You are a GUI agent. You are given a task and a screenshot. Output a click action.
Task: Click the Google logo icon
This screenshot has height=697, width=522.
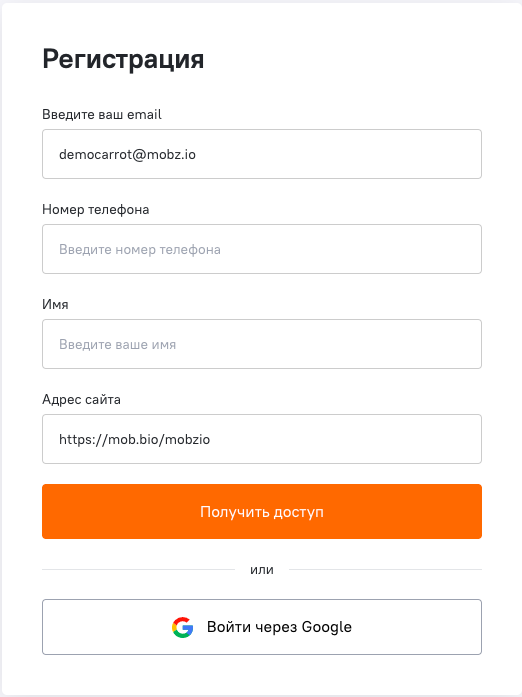(182, 627)
